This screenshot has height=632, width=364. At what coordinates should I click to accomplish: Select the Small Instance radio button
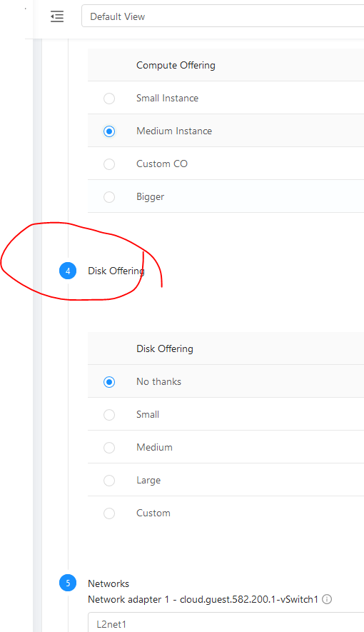[x=109, y=99]
